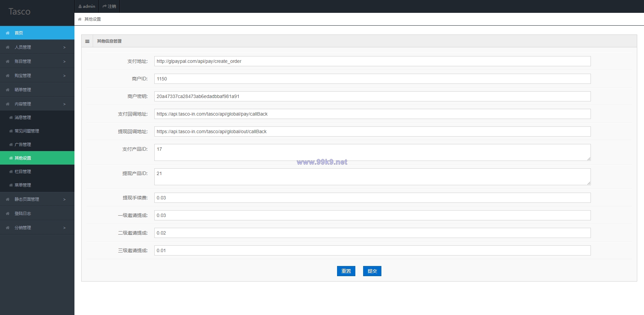The image size is (644, 315).
Task: Click the icon beside 广告管理
Action: tap(11, 145)
